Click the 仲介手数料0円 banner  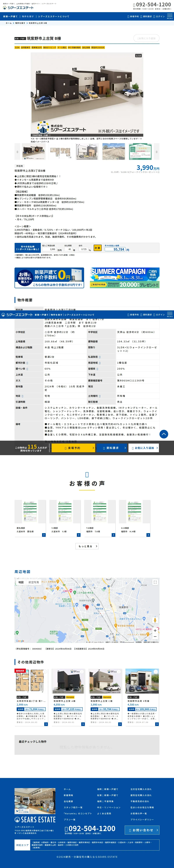pos(49,278)
